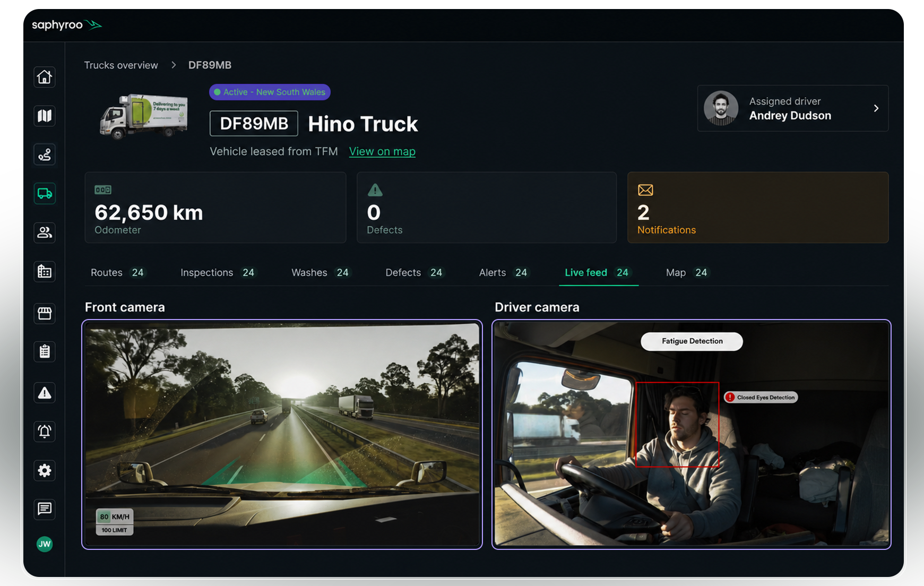Open the settings gear sidebar icon

point(45,470)
